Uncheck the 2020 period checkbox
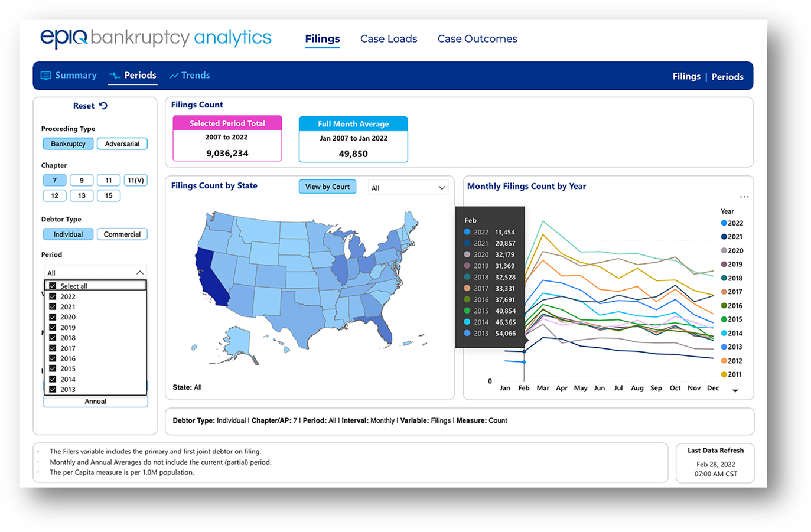The height and width of the screenshot is (532, 811). (53, 317)
